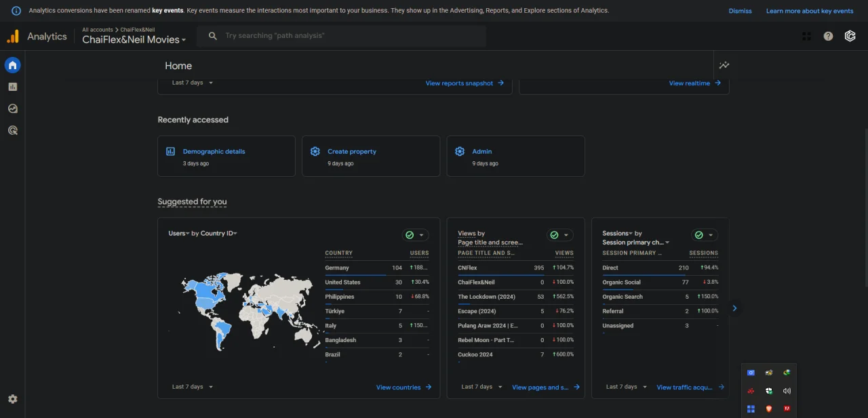Open quality check dropdown on Users card
The height and width of the screenshot is (418, 868).
click(415, 235)
